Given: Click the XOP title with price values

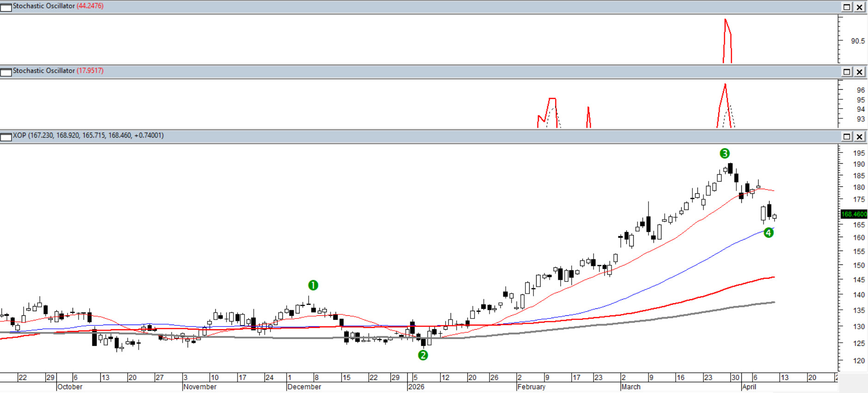Looking at the screenshot, I should point(88,135).
